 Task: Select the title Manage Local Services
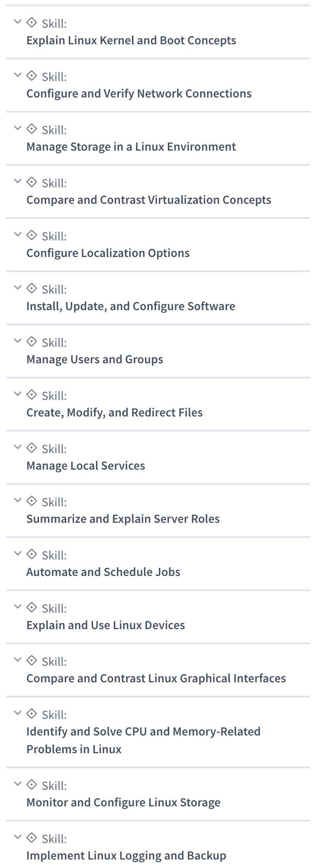tap(86, 466)
